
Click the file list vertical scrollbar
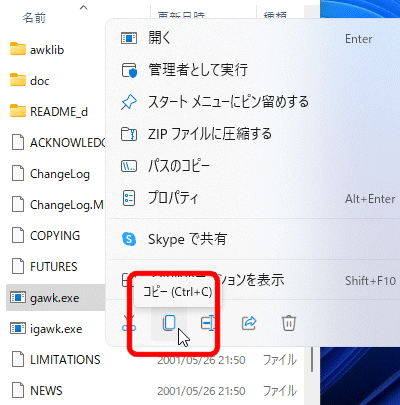coord(312,359)
